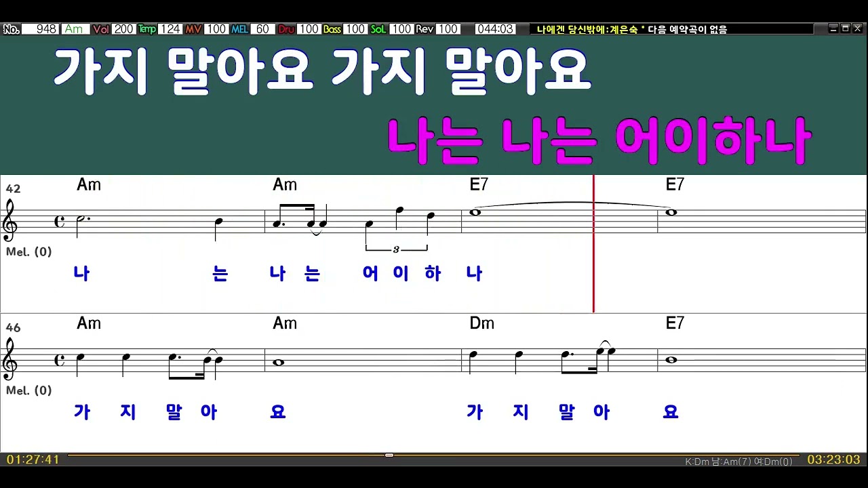Click the Temp value field showing 124
This screenshot has height=488, width=868.
pos(170,29)
